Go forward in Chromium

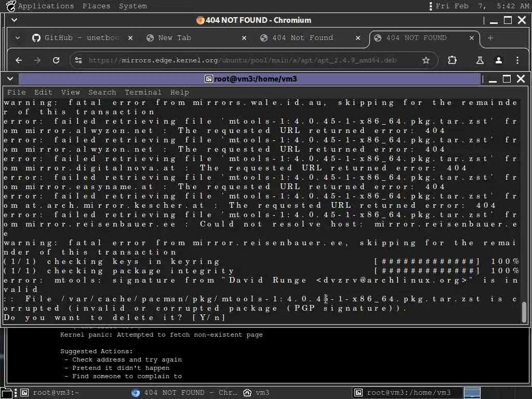pyautogui.click(x=37, y=60)
